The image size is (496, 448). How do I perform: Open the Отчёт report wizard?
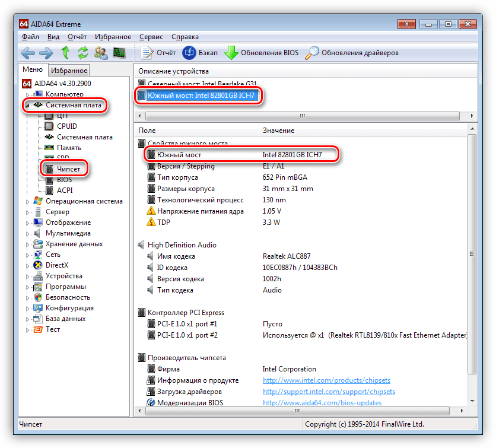click(x=158, y=53)
